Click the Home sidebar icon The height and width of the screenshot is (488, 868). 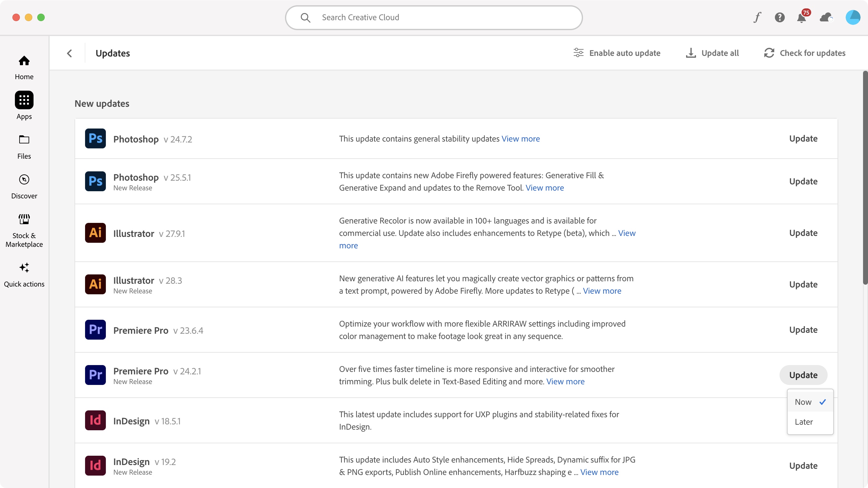tap(24, 67)
